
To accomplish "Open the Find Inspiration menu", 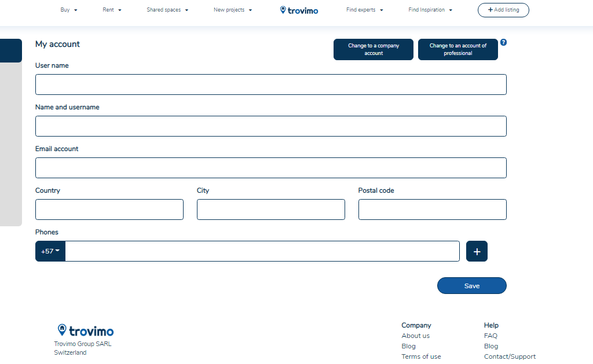I will 430,10.
